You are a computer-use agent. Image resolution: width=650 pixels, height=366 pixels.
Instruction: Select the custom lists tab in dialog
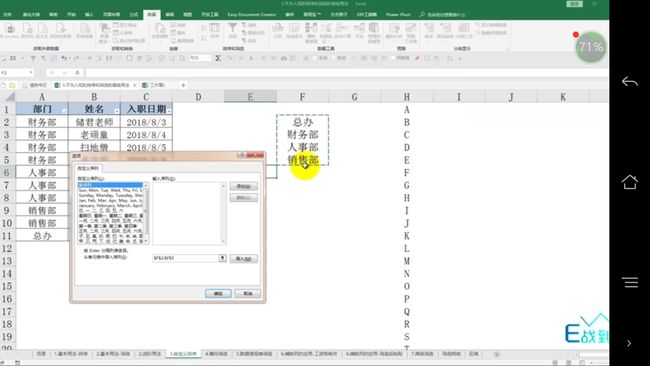click(88, 168)
